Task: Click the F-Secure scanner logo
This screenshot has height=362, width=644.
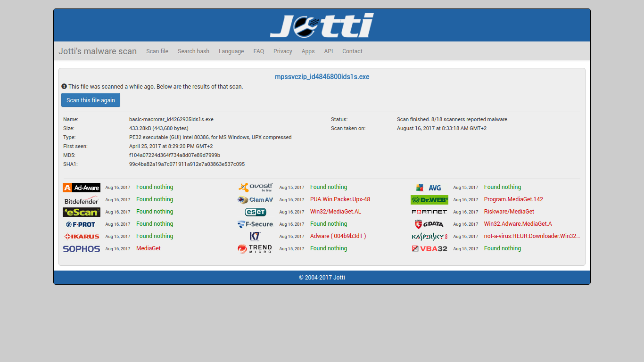Action: pos(256,224)
